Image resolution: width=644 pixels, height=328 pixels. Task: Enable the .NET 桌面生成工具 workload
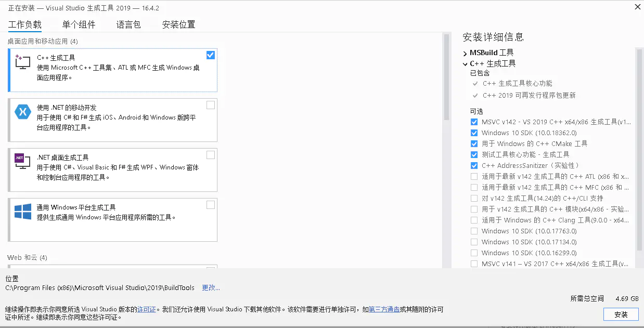210,155
